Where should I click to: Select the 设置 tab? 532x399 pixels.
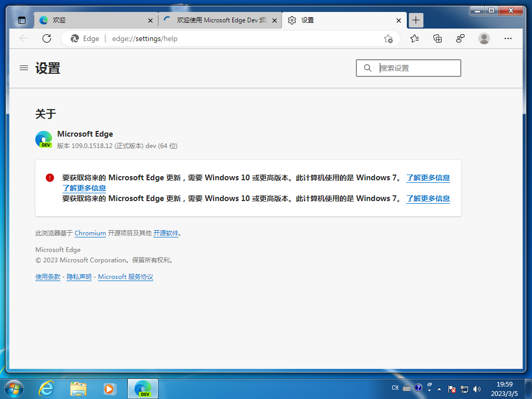tap(344, 20)
